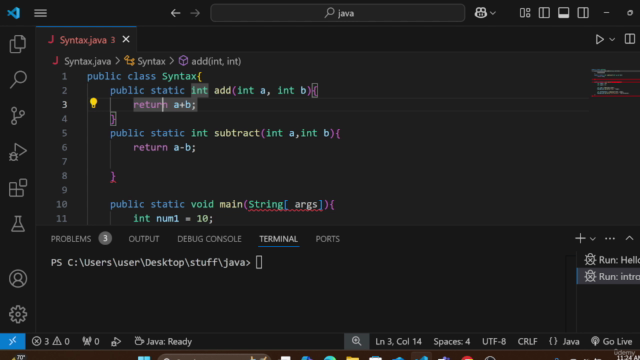The image size is (640, 360).
Task: Click line number 10 in gutter
Action: (x=62, y=204)
